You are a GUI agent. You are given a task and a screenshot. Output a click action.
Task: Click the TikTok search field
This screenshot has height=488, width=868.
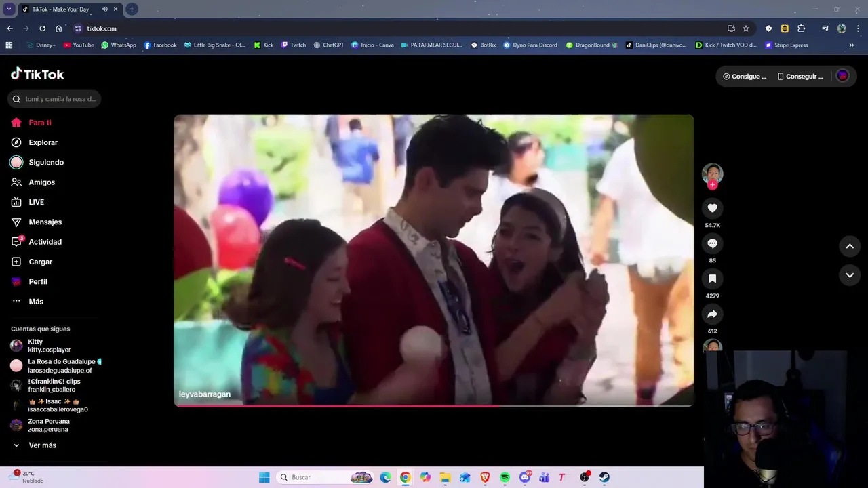[x=54, y=99]
